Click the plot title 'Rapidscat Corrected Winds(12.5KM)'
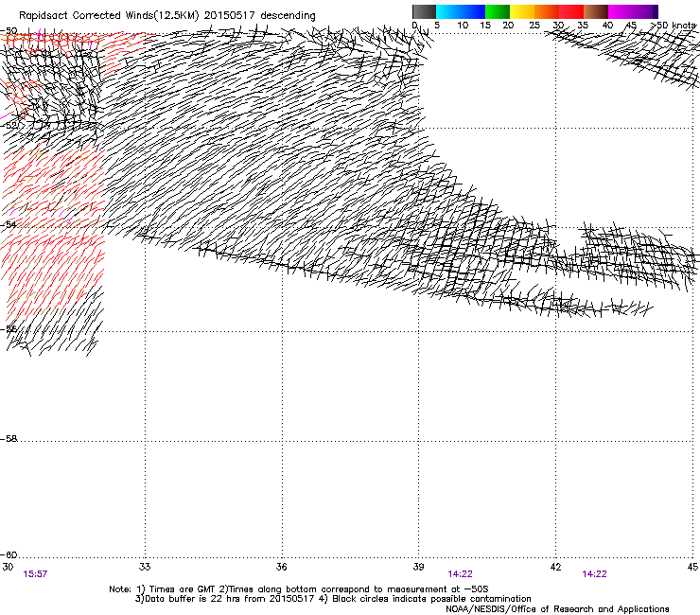Viewport: 700px width, 615px height. 109,16
